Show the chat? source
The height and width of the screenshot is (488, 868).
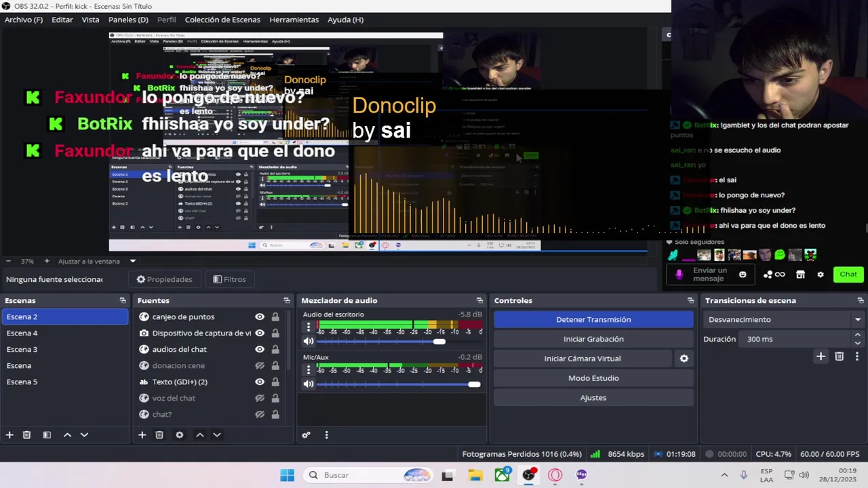pyautogui.click(x=260, y=414)
